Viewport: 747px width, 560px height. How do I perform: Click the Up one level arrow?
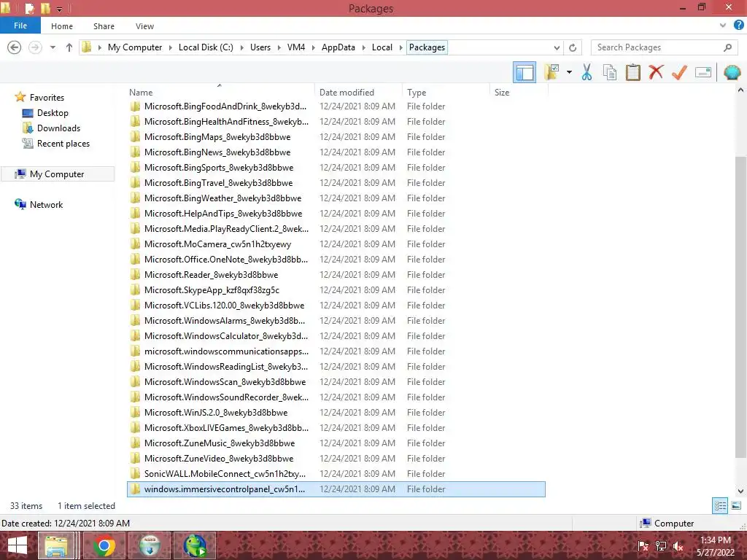69,47
